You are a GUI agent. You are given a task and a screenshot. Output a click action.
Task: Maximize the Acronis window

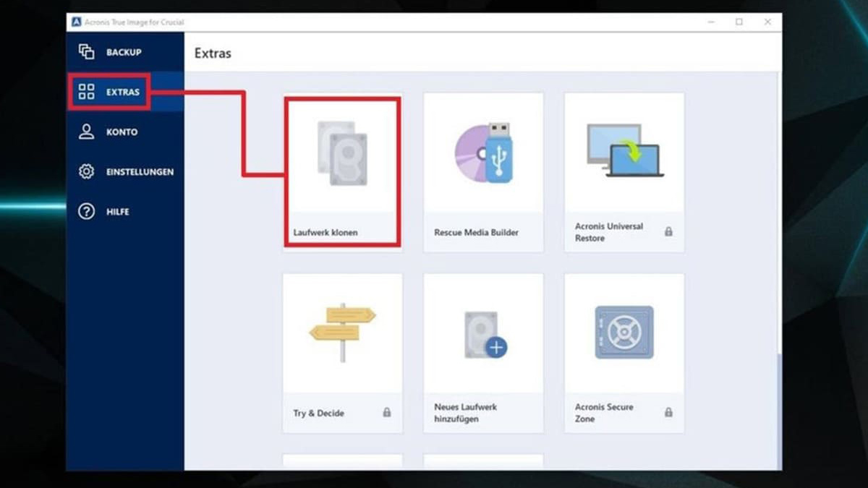[739, 22]
